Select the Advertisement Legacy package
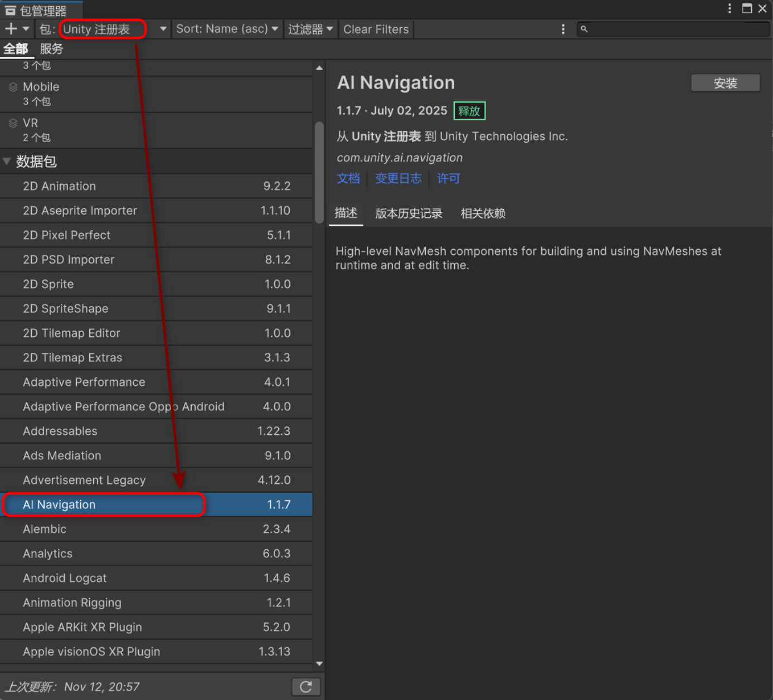Image resolution: width=773 pixels, height=700 pixels. [x=156, y=480]
